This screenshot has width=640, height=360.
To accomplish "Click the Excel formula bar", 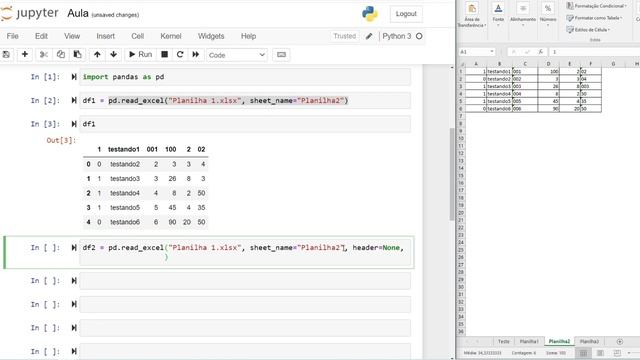I will pyautogui.click(x=595, y=52).
